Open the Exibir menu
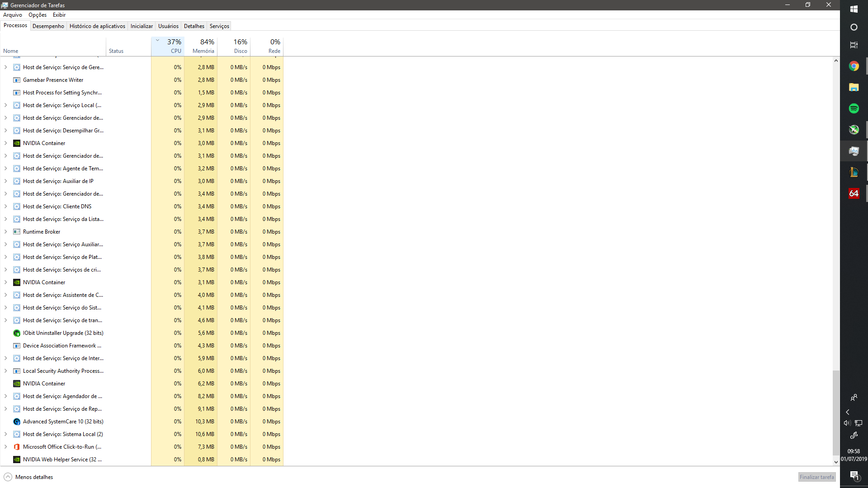The width and height of the screenshot is (868, 488). 59,15
